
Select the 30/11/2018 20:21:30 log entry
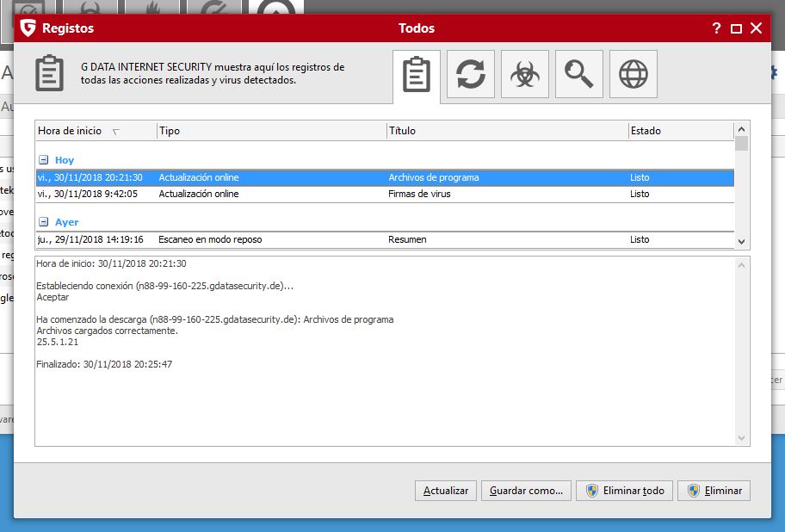point(385,177)
